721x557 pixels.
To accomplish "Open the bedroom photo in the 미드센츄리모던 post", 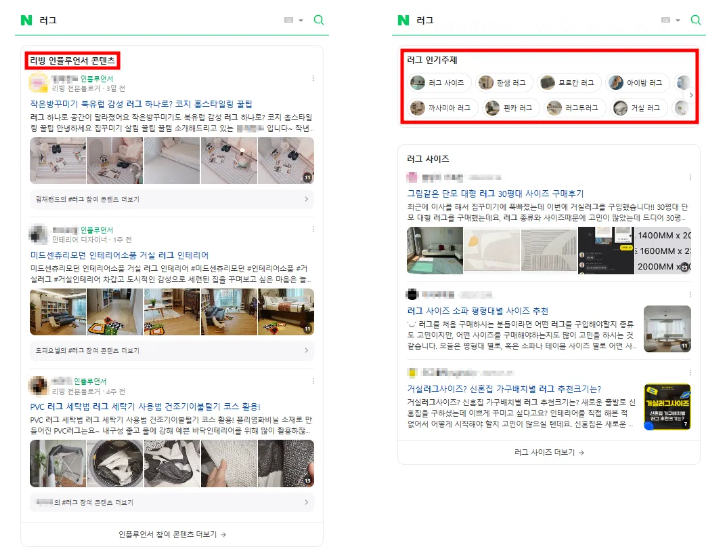I will 286,312.
